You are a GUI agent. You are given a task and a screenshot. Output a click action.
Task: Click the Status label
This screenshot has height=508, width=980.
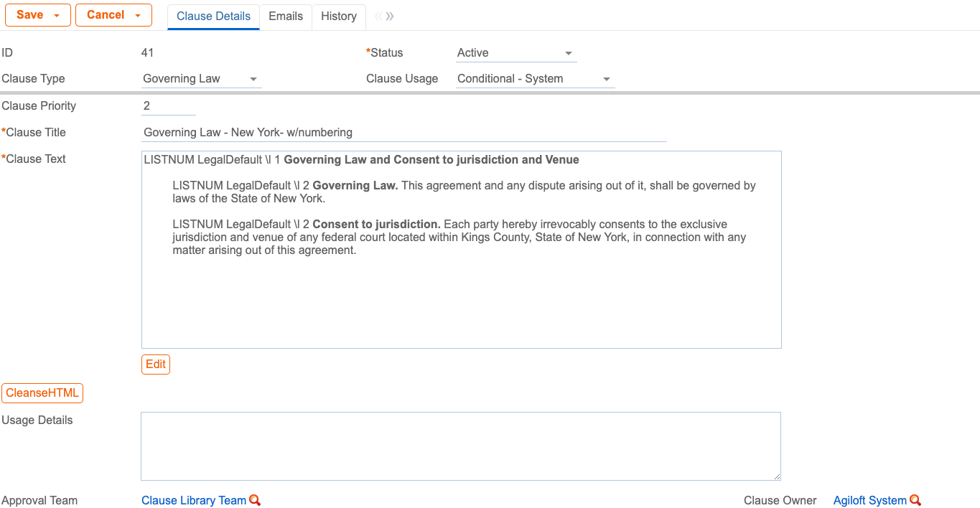[385, 53]
